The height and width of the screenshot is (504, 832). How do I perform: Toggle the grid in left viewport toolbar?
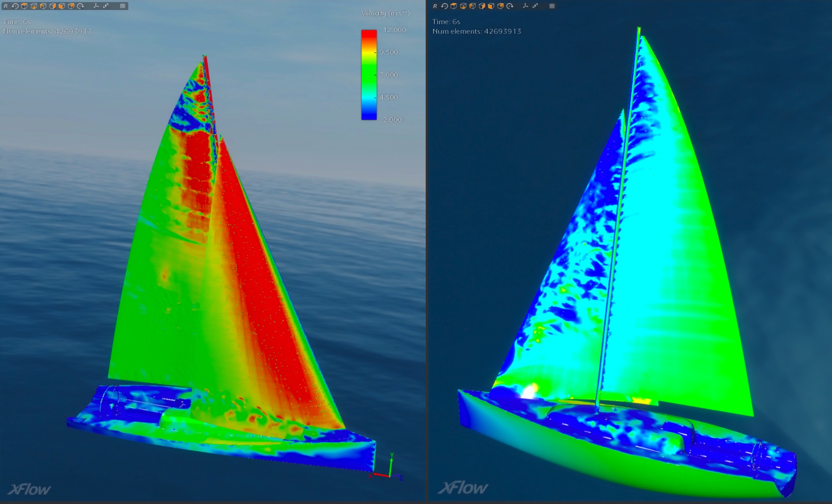coord(123,6)
